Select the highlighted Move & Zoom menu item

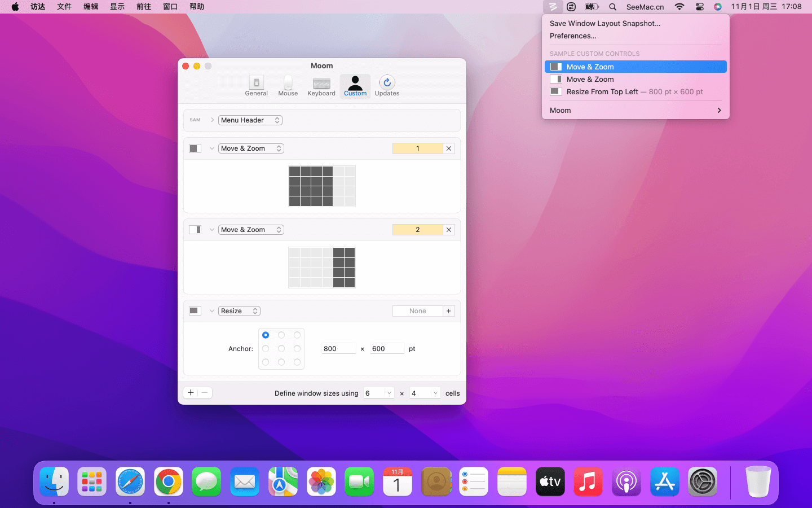(636, 67)
